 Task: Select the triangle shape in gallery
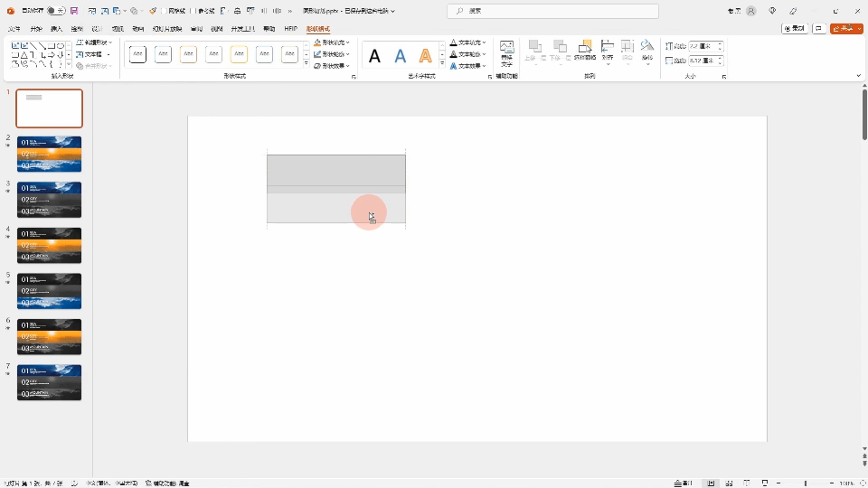tap(24, 55)
